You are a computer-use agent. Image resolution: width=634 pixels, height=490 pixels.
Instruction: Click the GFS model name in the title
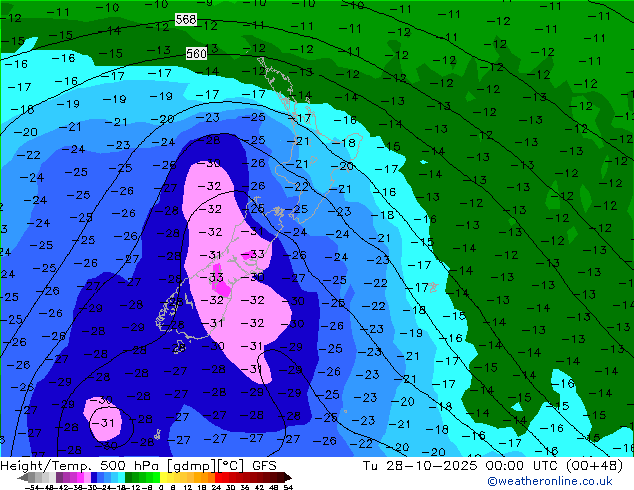[264, 466]
